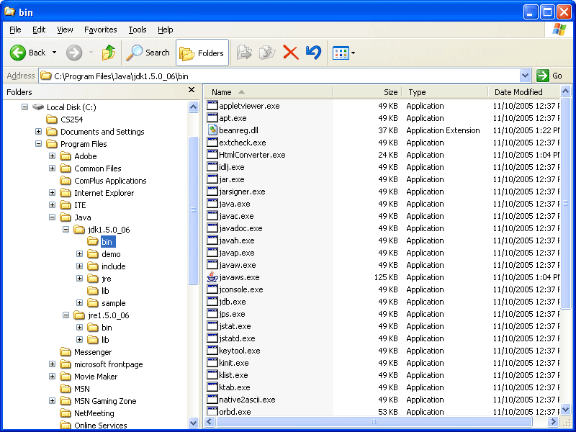Click the Move To toolbar icon
Screen dimensions: 576x432
click(x=244, y=53)
